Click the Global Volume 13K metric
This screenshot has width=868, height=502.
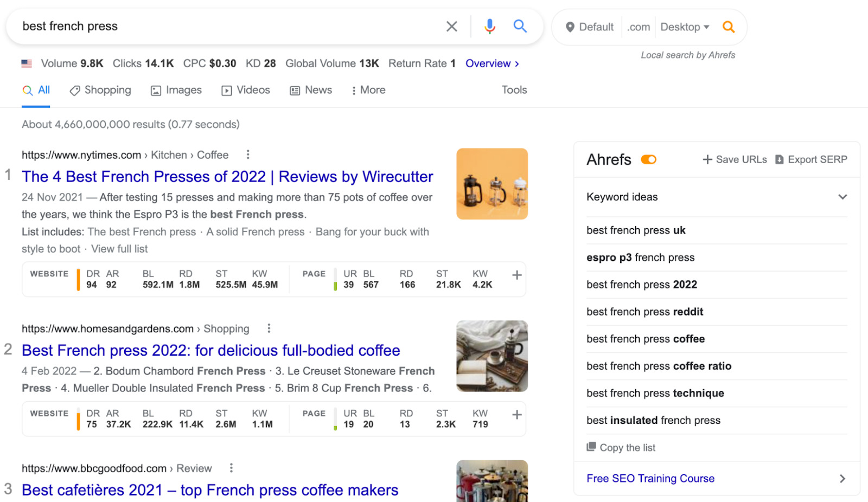[332, 63]
